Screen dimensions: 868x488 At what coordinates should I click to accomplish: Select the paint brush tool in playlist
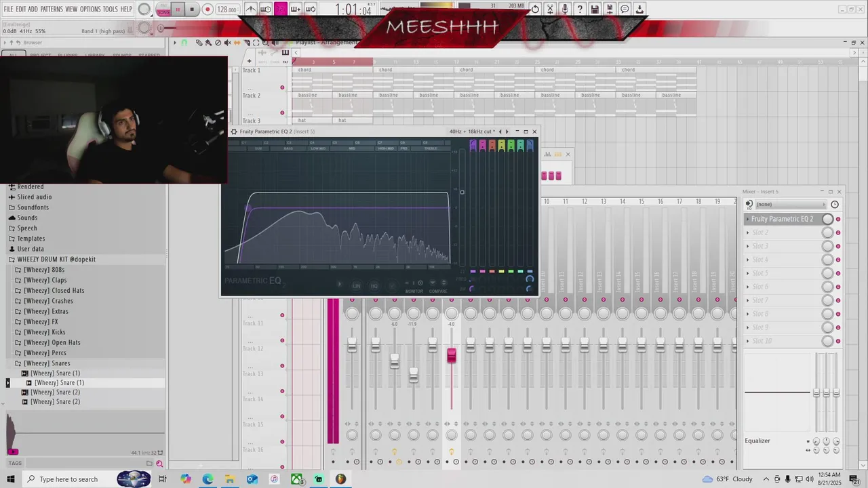coord(208,43)
